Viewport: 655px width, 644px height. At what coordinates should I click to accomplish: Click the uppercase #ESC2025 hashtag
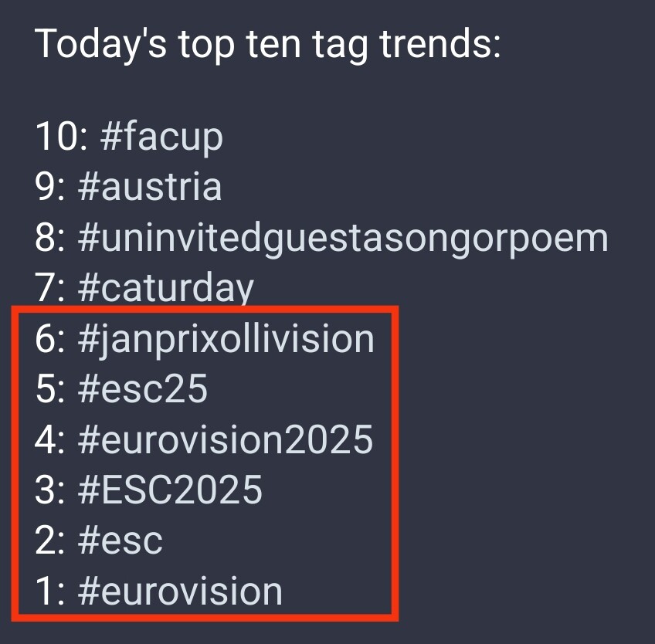(170, 490)
